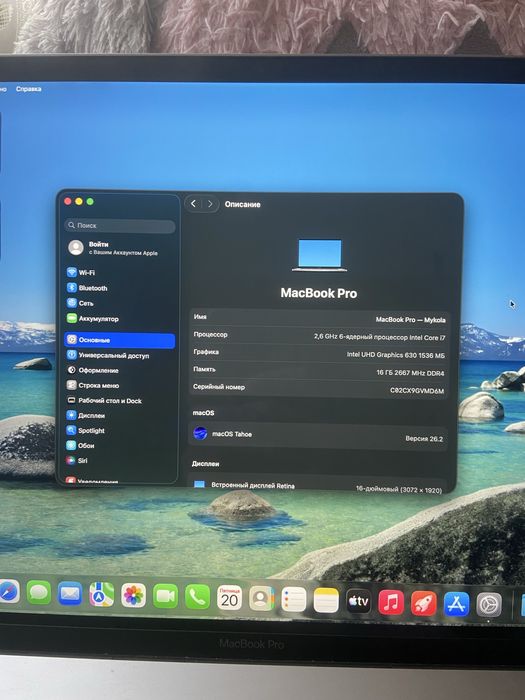Launch Apple TV from the Dock
The image size is (525, 700).
click(x=358, y=601)
